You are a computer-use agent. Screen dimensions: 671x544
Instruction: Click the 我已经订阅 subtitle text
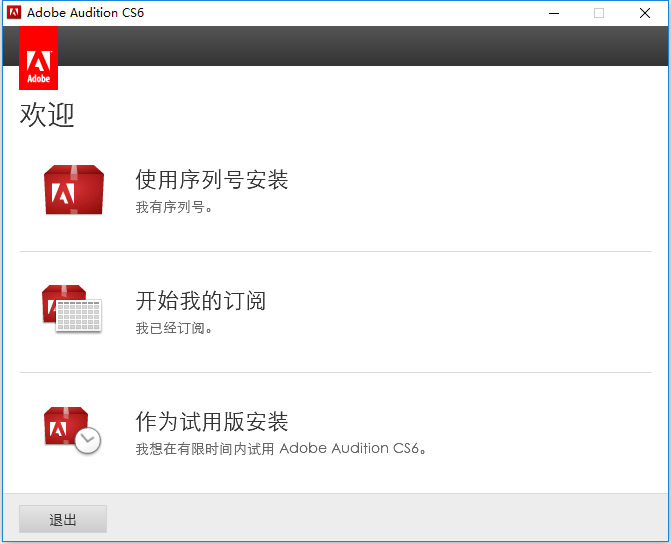[x=174, y=328]
